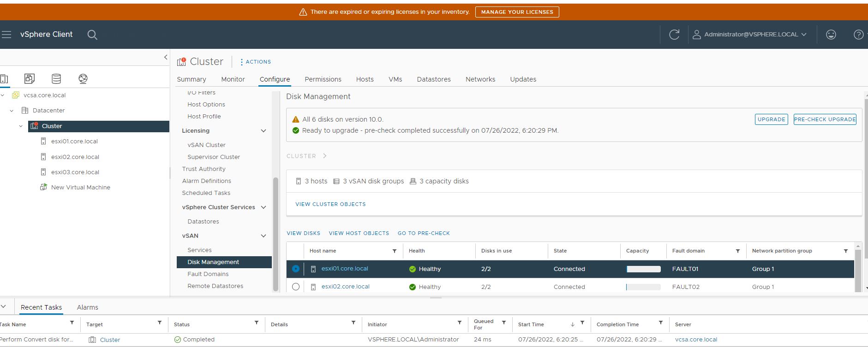868x347 pixels.
Task: Collapse the vSAN configuration section
Action: 263,236
